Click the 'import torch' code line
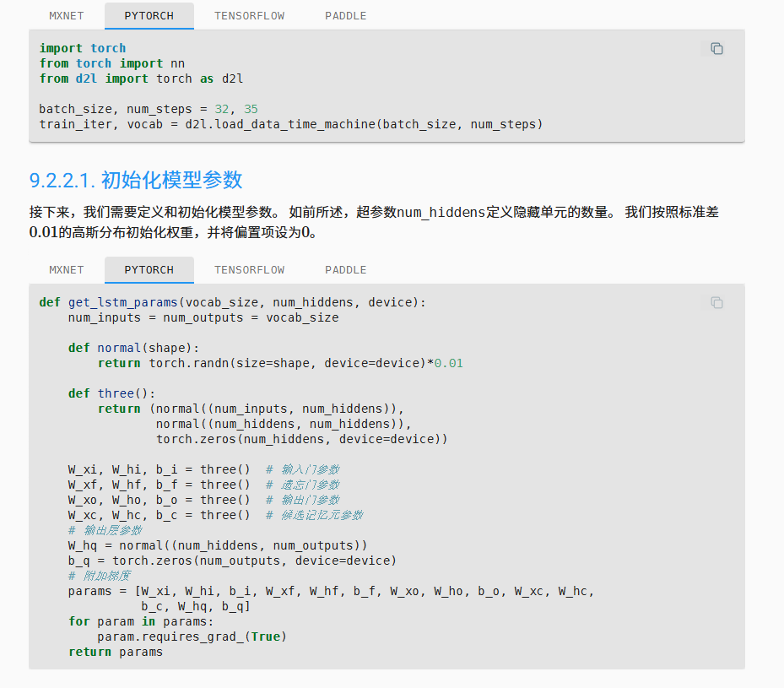This screenshot has width=784, height=688. tap(82, 48)
